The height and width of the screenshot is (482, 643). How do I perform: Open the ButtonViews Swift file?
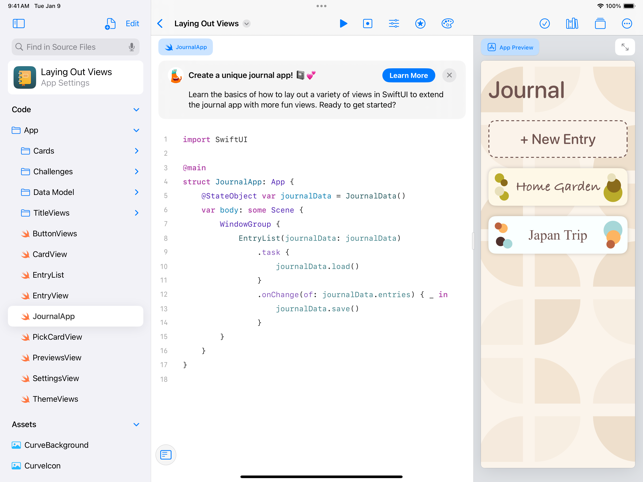[x=75, y=233]
